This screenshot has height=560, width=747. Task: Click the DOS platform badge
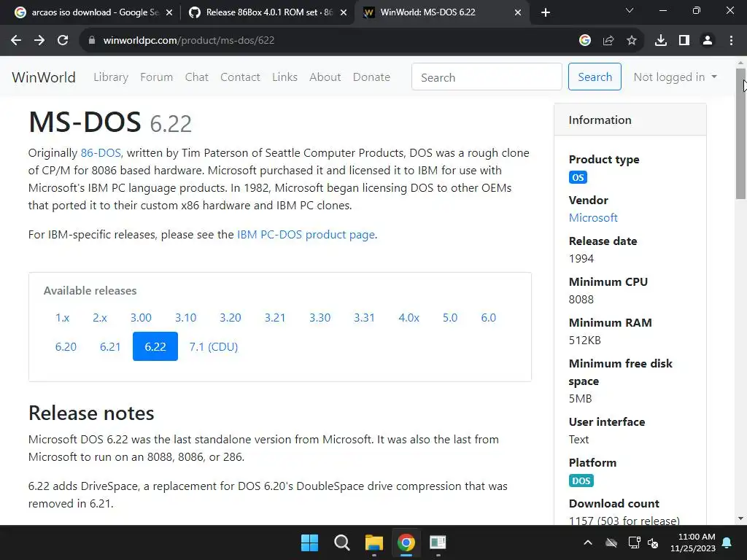point(581,481)
